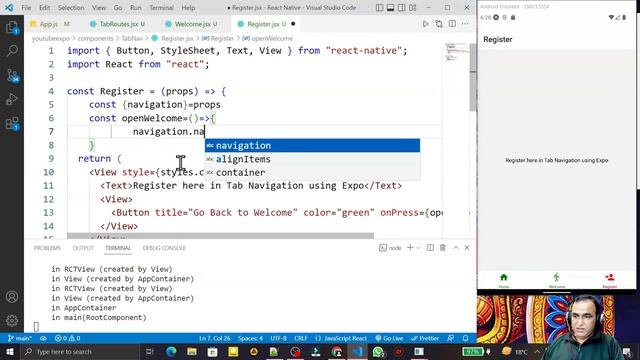Image resolution: width=640 pixels, height=360 pixels.
Task: Split the terminal
Action: click(430, 248)
